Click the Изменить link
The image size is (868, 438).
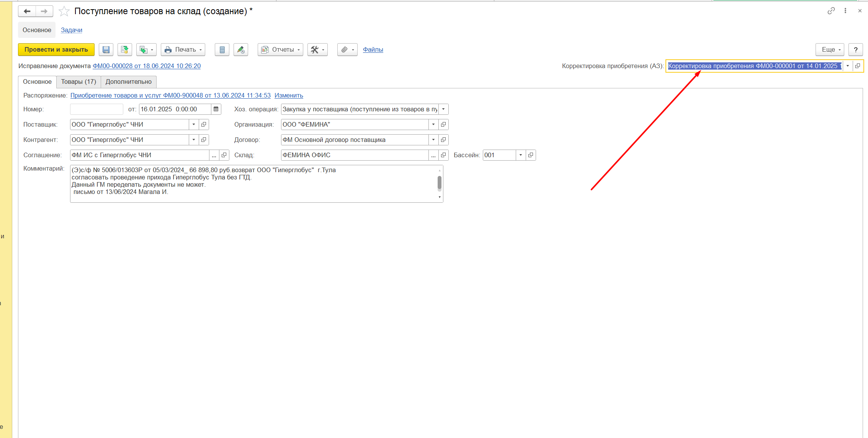point(289,96)
